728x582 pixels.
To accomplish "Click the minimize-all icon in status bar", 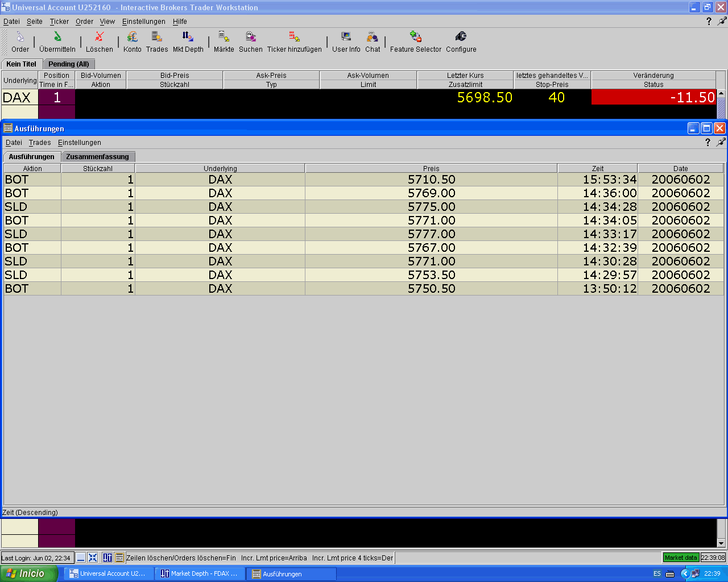I will click(x=81, y=558).
